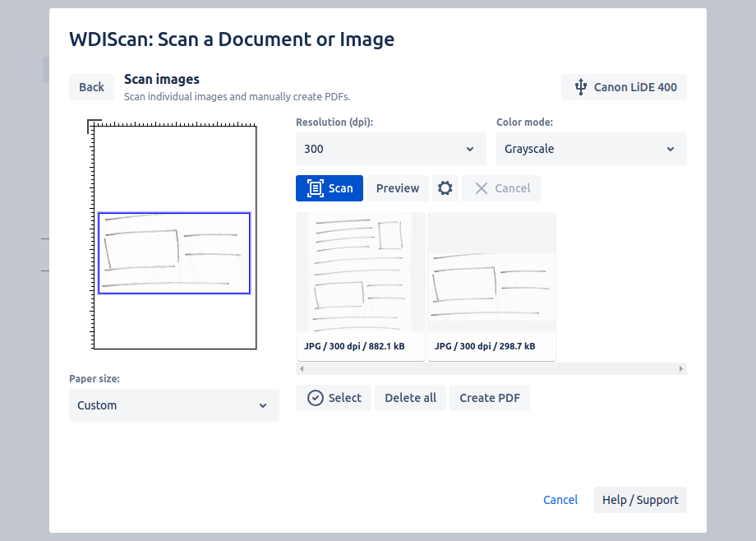Screen dimensions: 756x541
Task: Expand the Color mode Grayscale dropdown
Action: click(591, 149)
